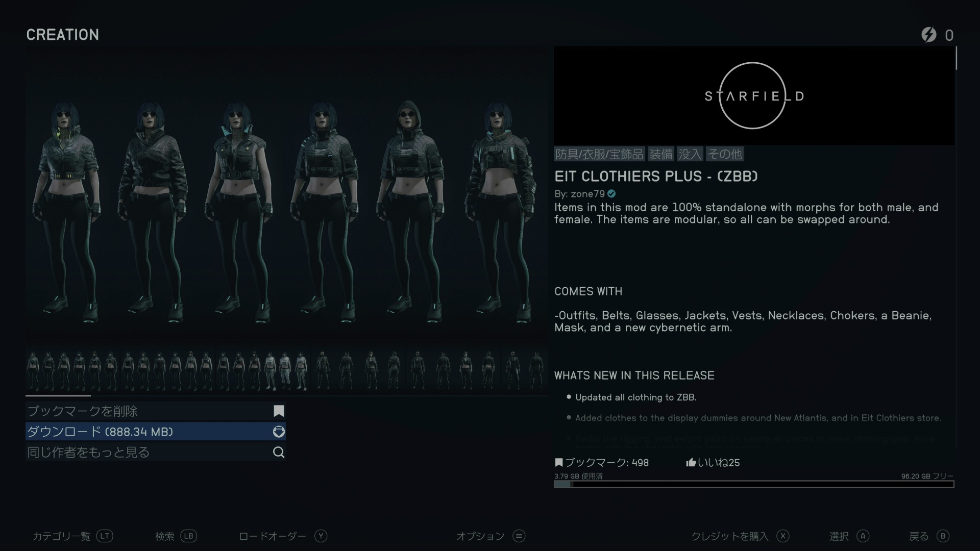Screen dimensions: 980x551
Task: Download the mod (888.34 MB)
Action: (156, 432)
